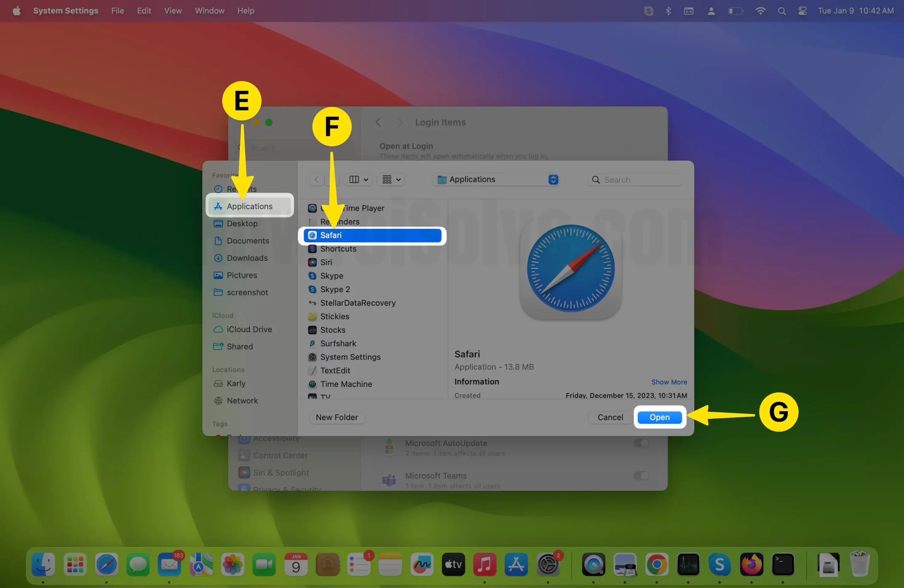Expand the column view options dropdown
Viewport: 904px width, 588px height.
pos(358,180)
